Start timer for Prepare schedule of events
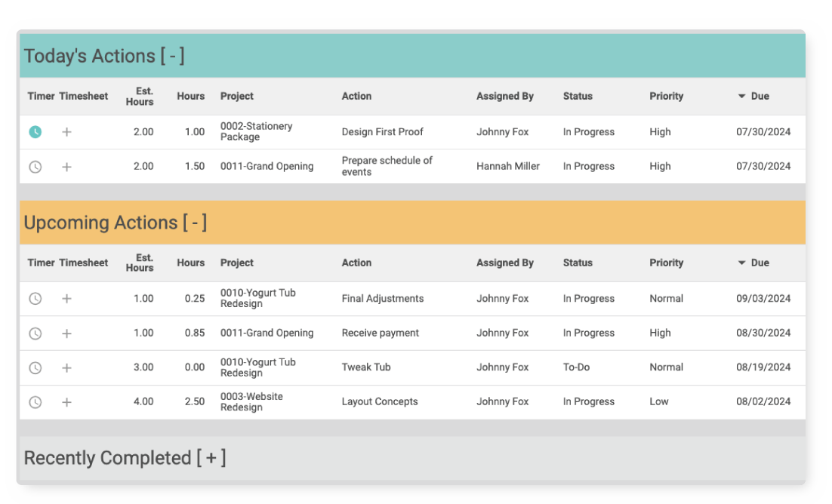The image size is (832, 504). pyautogui.click(x=35, y=167)
